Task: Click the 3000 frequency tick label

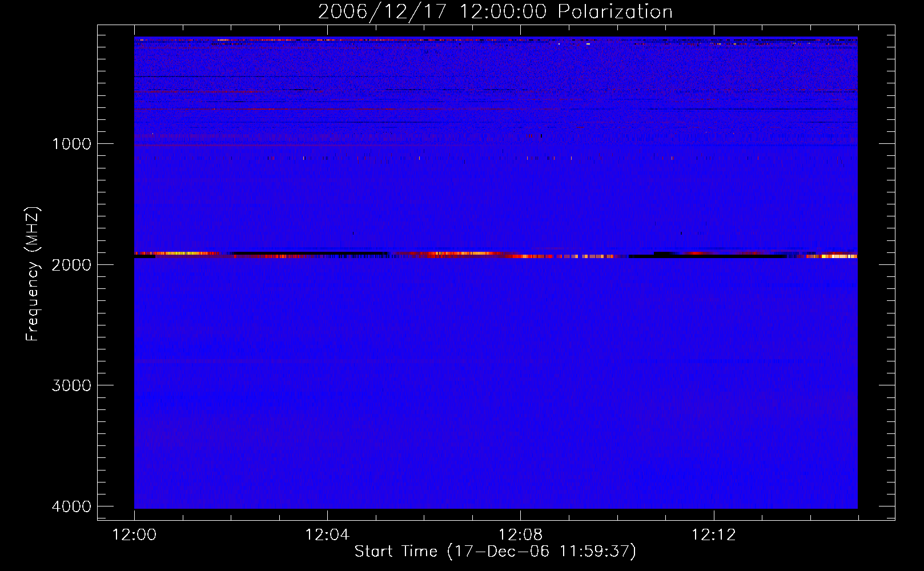Action: [x=71, y=385]
